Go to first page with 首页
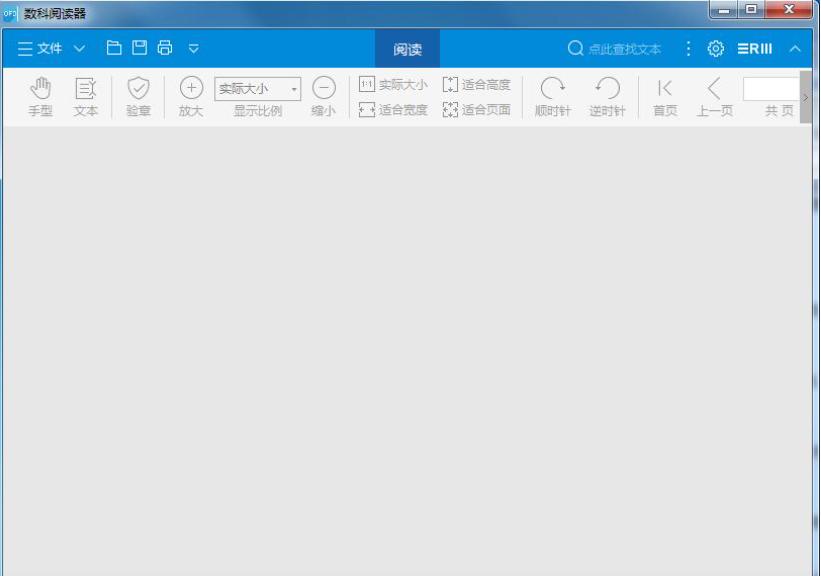821x576 pixels. pyautogui.click(x=665, y=97)
